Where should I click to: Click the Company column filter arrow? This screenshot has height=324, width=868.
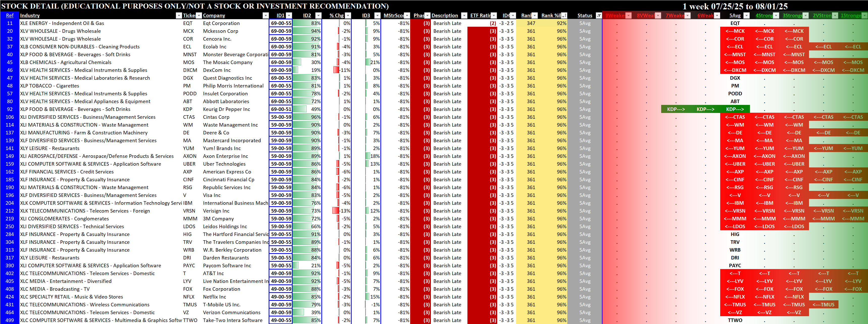click(x=266, y=15)
